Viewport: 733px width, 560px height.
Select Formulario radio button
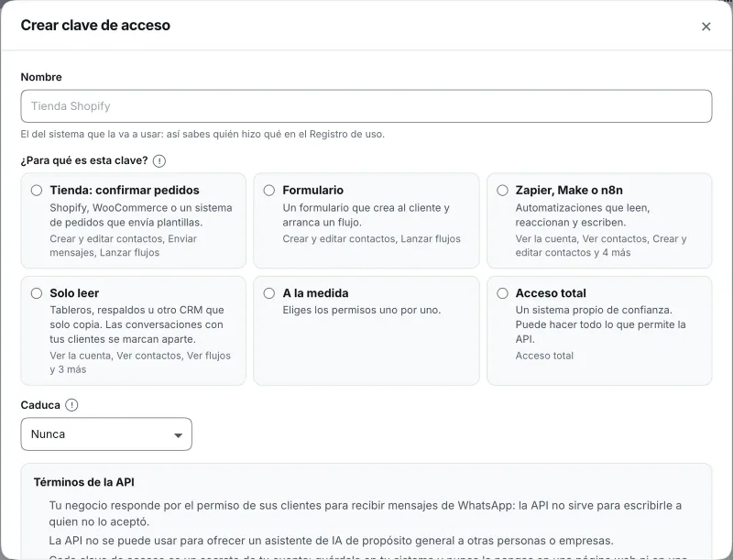[x=268, y=191]
